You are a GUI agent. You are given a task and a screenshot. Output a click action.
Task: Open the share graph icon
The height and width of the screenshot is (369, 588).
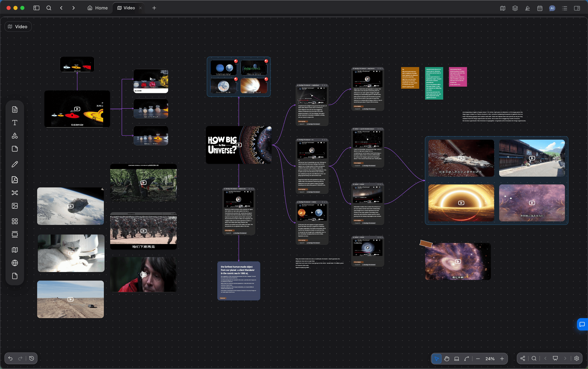click(x=523, y=358)
